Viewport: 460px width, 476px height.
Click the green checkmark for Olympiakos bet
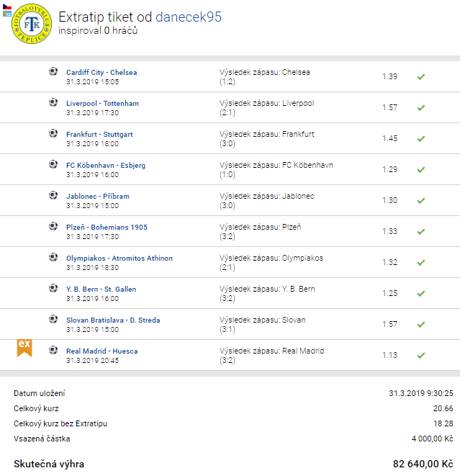coord(421,263)
